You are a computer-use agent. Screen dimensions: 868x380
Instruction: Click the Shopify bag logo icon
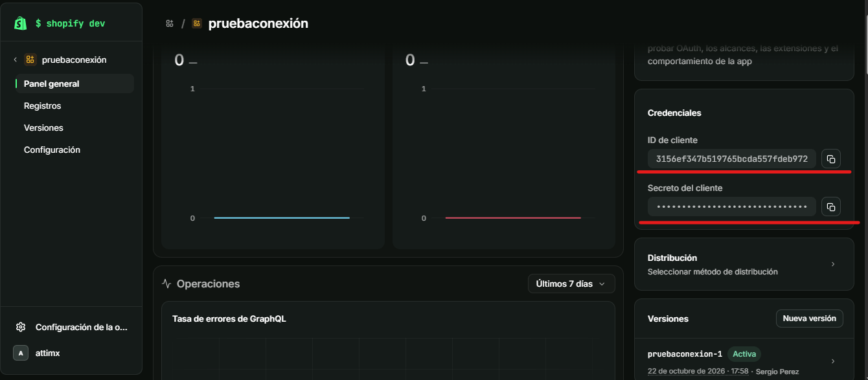[x=21, y=23]
